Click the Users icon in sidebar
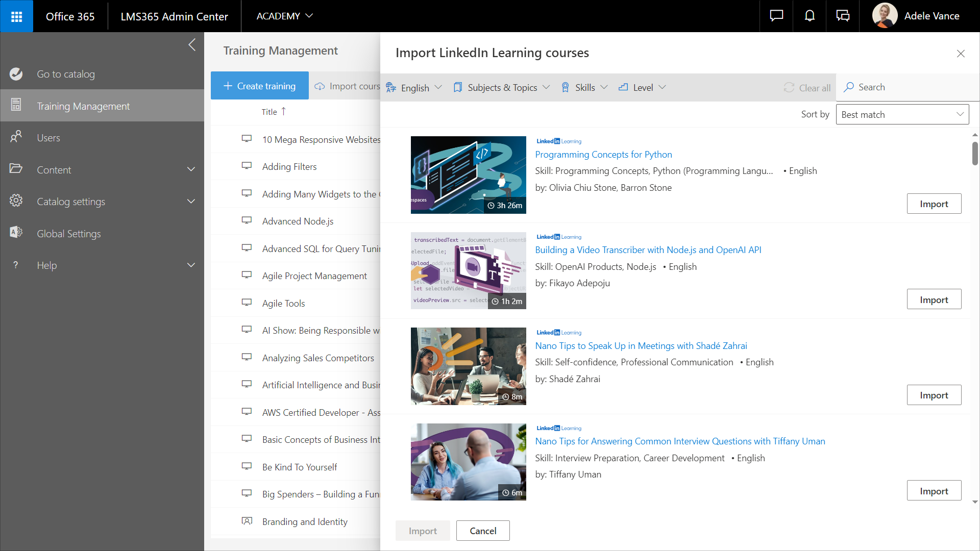Viewport: 980px width, 551px height. (16, 137)
